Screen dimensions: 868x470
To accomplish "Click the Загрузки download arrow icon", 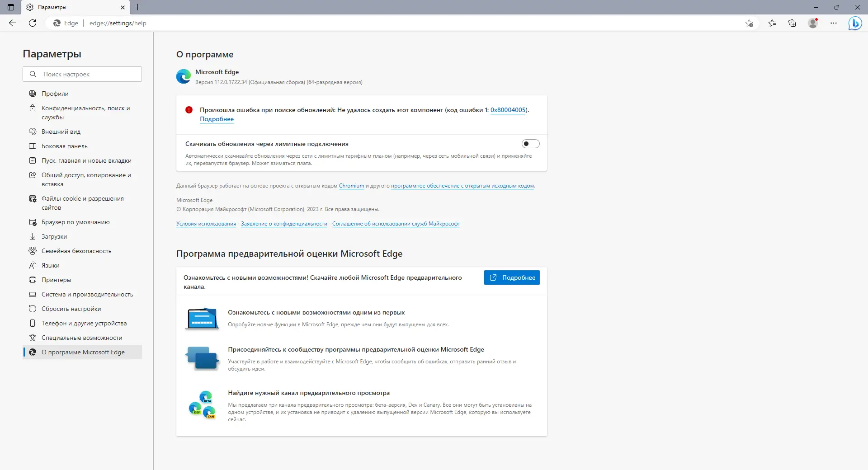I will (x=33, y=236).
